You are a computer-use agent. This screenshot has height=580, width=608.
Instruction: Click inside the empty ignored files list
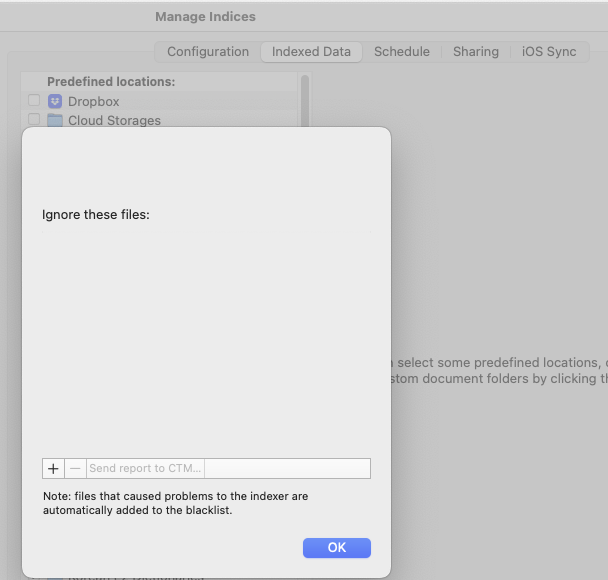click(x=206, y=340)
